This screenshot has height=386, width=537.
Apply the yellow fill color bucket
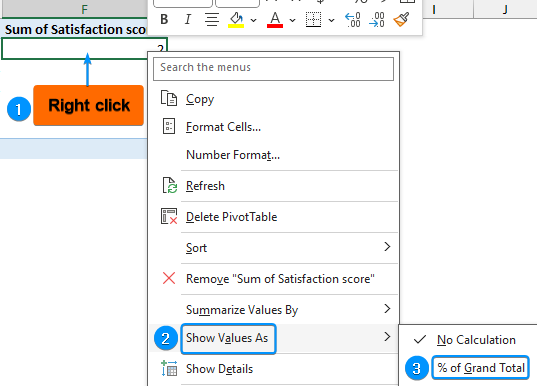[x=236, y=20]
